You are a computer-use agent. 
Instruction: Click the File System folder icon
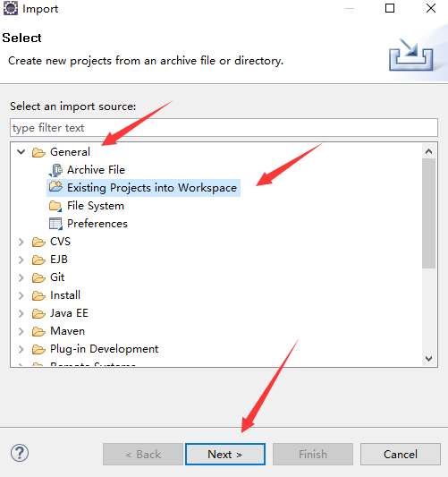(55, 206)
